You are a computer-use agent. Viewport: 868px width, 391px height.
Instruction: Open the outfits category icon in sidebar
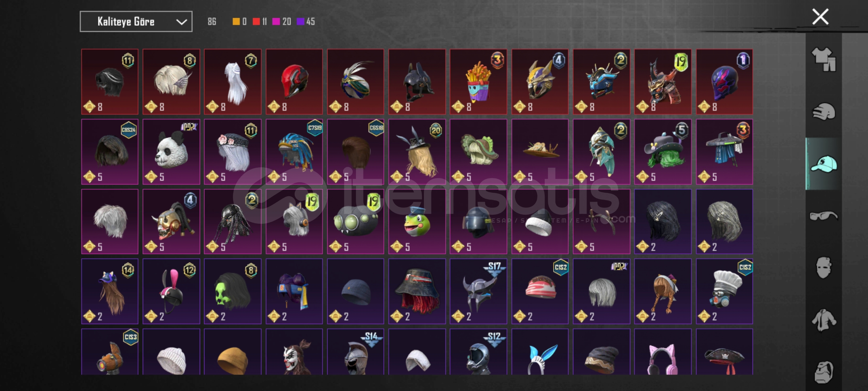tap(824, 59)
